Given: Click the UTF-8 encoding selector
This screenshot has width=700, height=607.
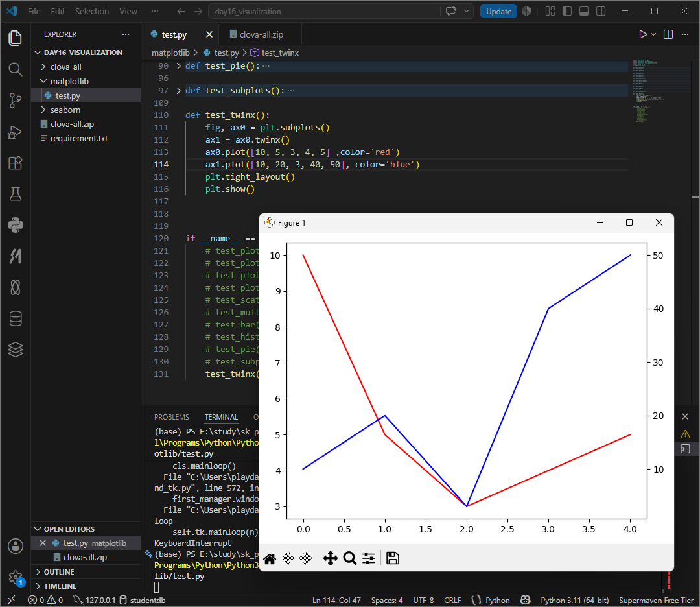Looking at the screenshot, I should tap(423, 601).
